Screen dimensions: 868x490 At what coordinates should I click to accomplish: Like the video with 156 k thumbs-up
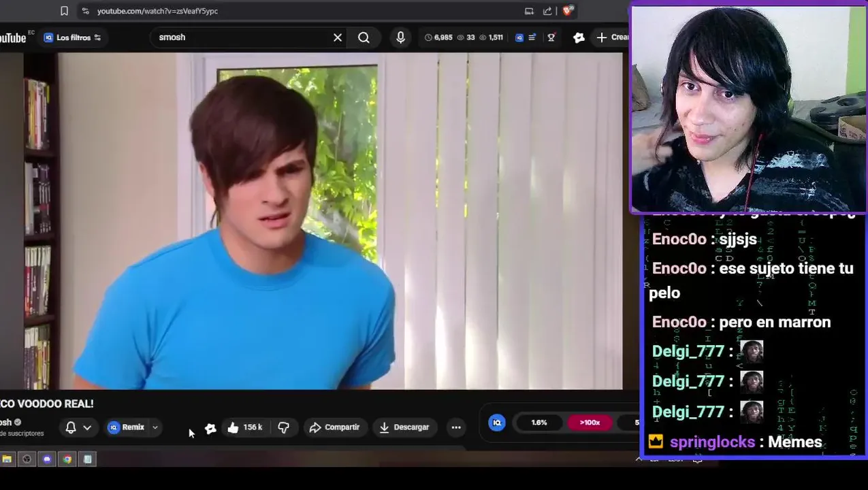(x=244, y=427)
